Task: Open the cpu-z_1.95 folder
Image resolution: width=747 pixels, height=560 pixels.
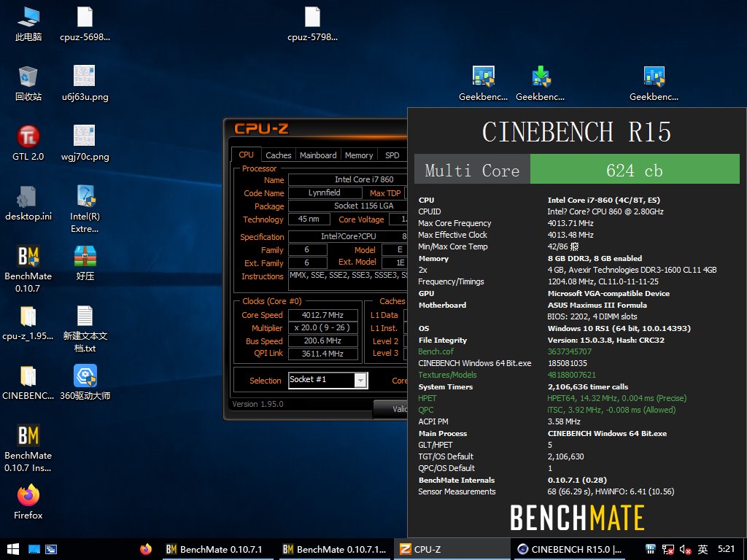Action: tap(28, 323)
